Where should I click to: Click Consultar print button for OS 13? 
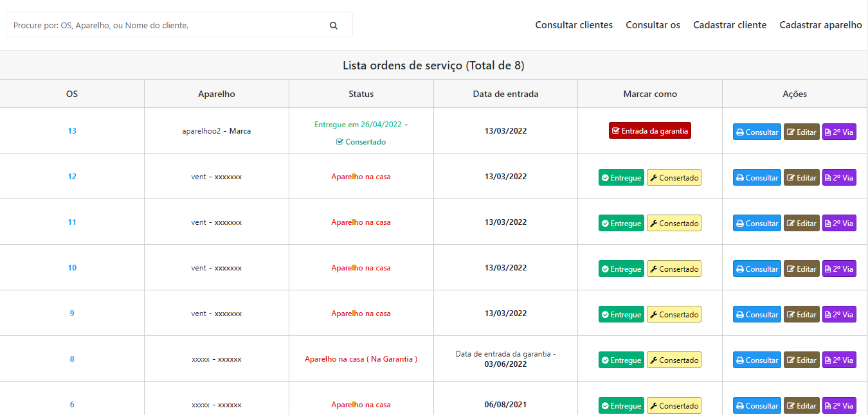(757, 132)
